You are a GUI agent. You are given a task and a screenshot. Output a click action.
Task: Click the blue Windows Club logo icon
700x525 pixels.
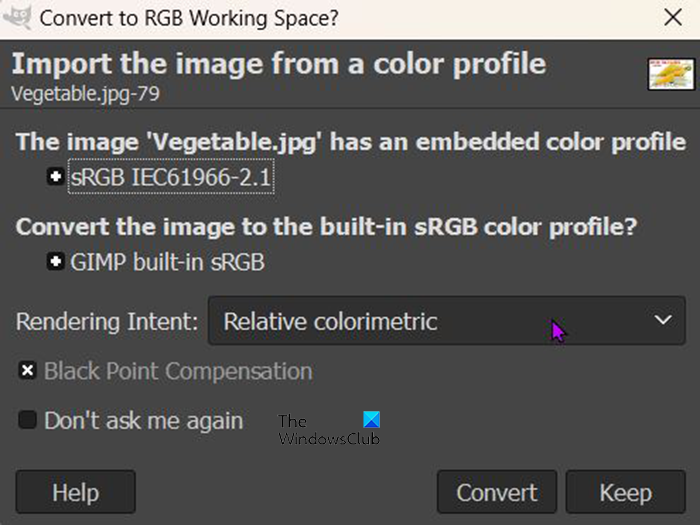(371, 421)
